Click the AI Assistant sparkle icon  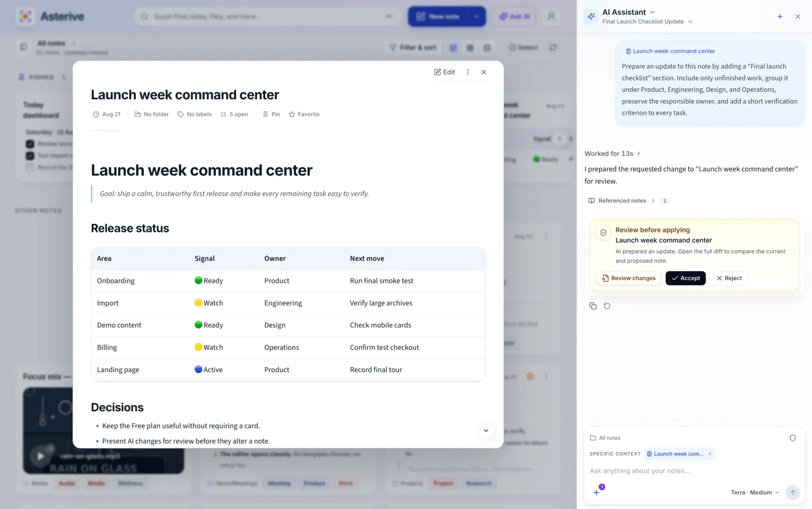click(x=591, y=16)
